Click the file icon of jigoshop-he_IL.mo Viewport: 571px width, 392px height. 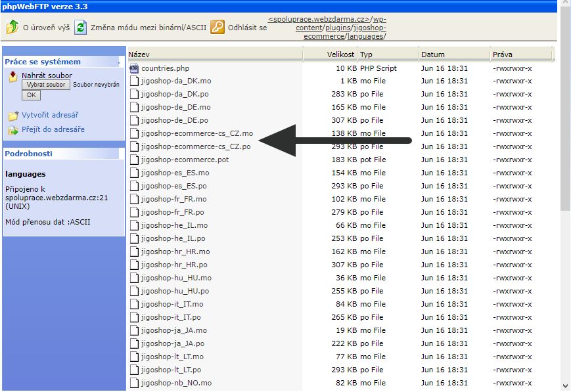(x=135, y=225)
